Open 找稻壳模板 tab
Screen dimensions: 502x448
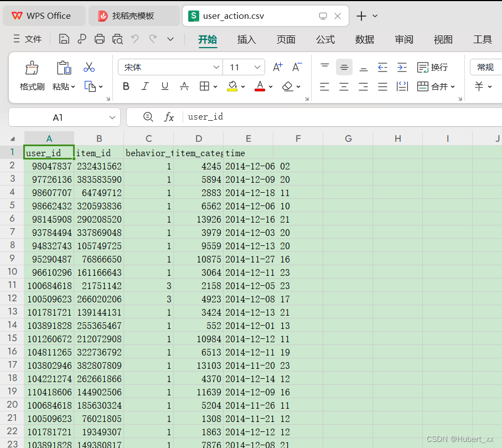click(x=134, y=16)
